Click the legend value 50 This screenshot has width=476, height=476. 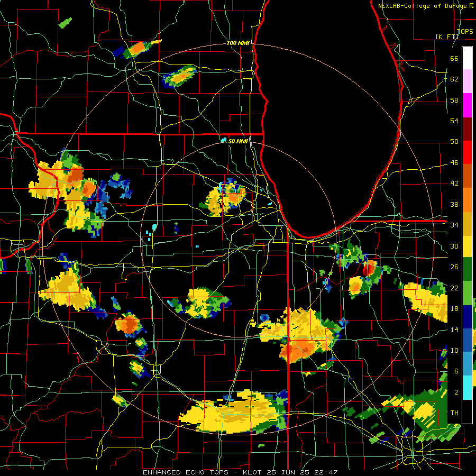tap(454, 142)
